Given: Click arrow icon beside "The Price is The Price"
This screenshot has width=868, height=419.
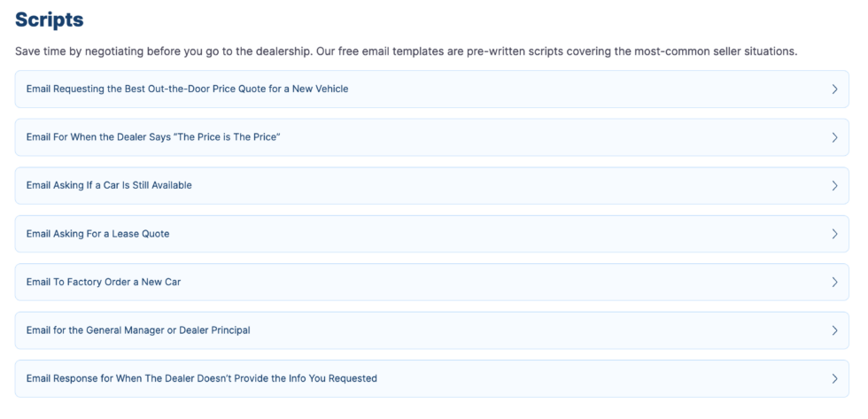Looking at the screenshot, I should pos(834,137).
